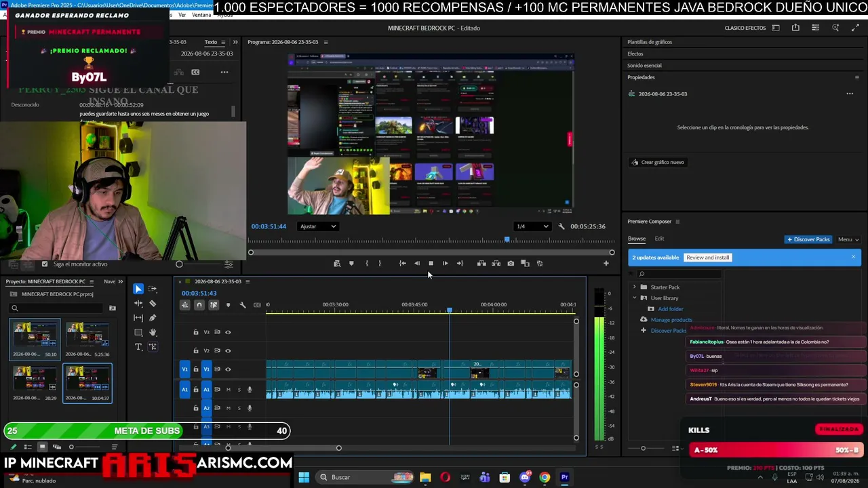Go to In point in Program monitor
Image resolution: width=868 pixels, height=488 pixels.
coord(403,264)
